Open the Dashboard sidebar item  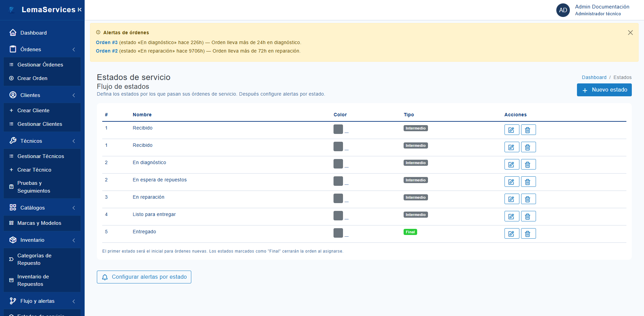33,33
